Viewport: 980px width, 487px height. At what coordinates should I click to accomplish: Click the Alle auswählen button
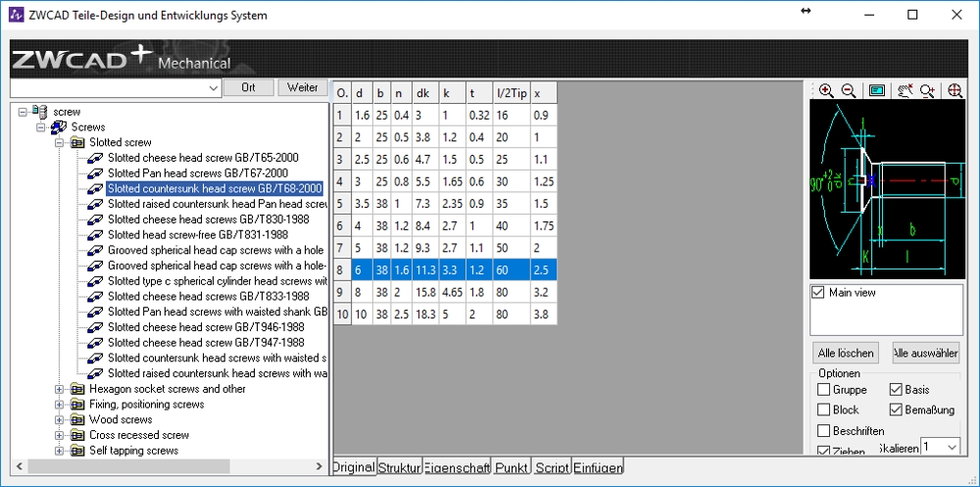926,353
